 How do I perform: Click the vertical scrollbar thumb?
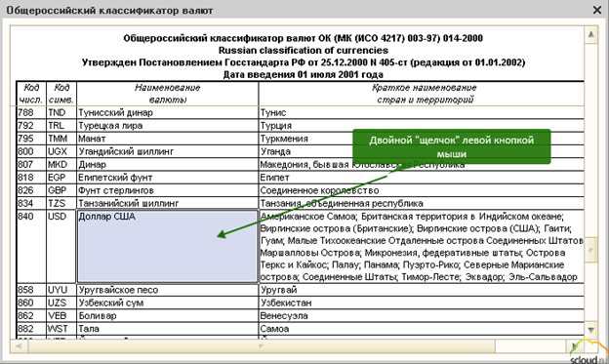(590, 250)
